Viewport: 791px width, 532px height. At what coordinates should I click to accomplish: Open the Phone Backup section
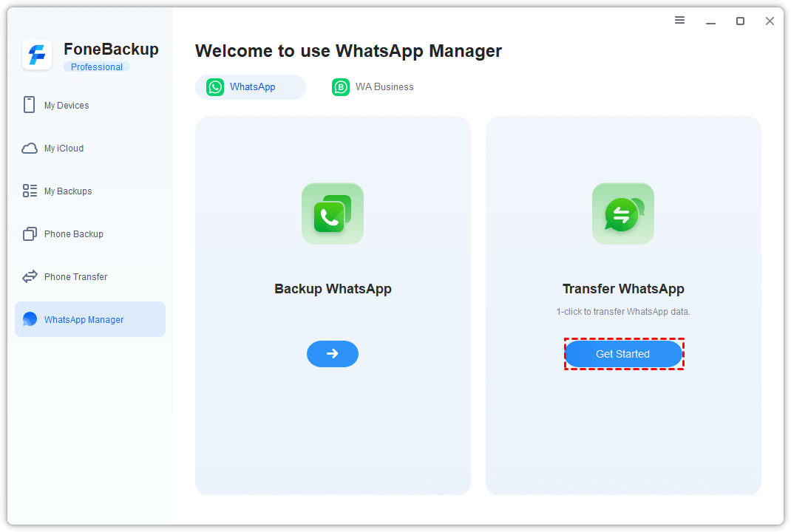(89, 234)
